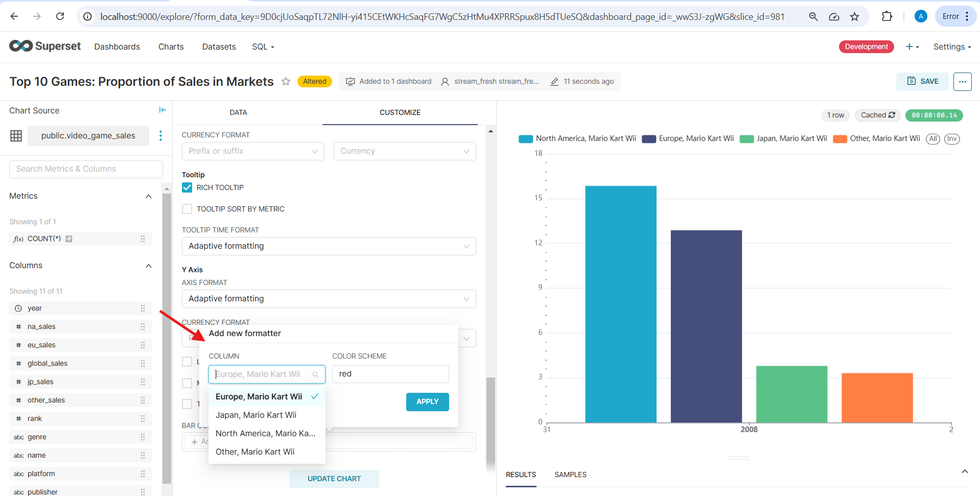The image size is (980, 496).
Task: Select all legend series with All button
Action: point(933,139)
